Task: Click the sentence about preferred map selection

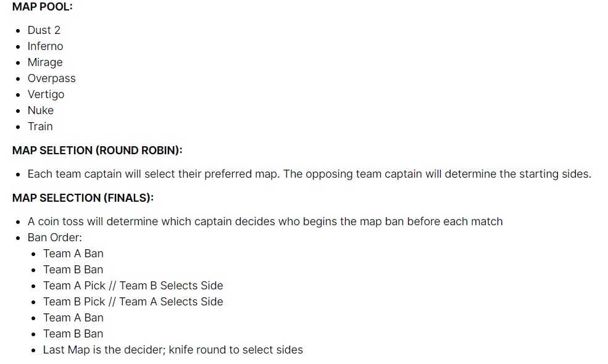Action: pyautogui.click(x=309, y=174)
